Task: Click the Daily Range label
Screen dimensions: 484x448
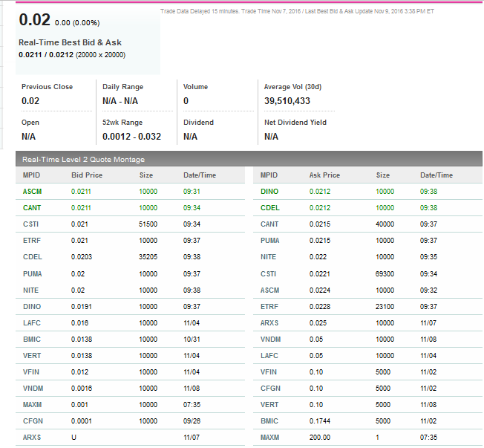Action: [x=122, y=87]
